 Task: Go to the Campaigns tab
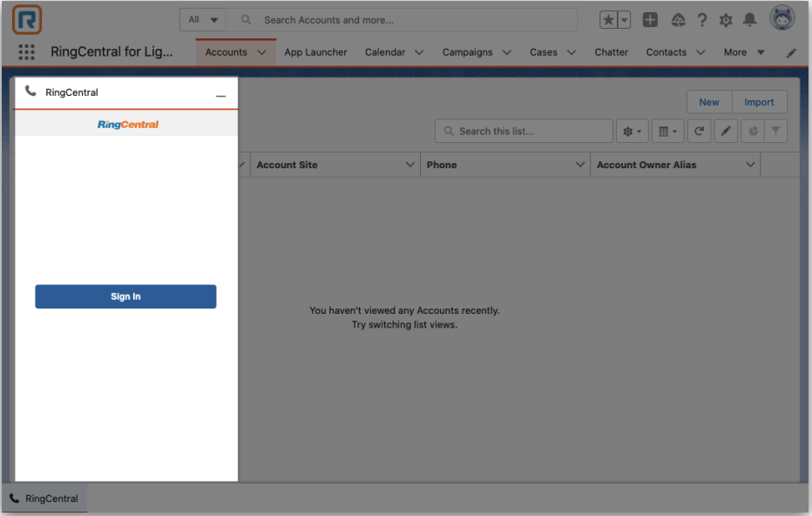pos(467,52)
